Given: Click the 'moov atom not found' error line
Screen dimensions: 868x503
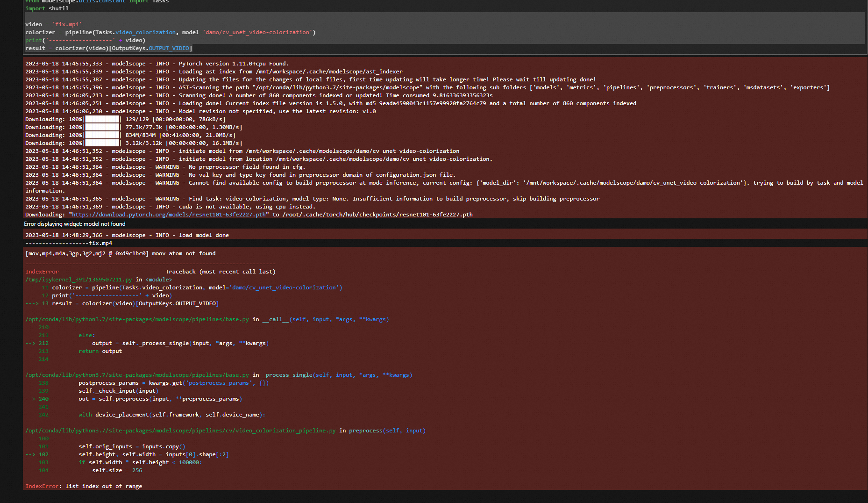Looking at the screenshot, I should pyautogui.click(x=121, y=253).
